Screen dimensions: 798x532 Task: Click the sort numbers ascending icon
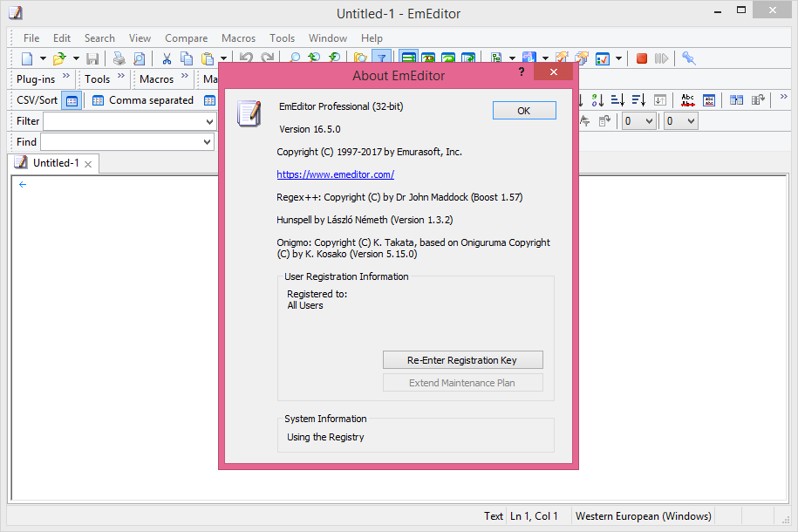pyautogui.click(x=597, y=100)
